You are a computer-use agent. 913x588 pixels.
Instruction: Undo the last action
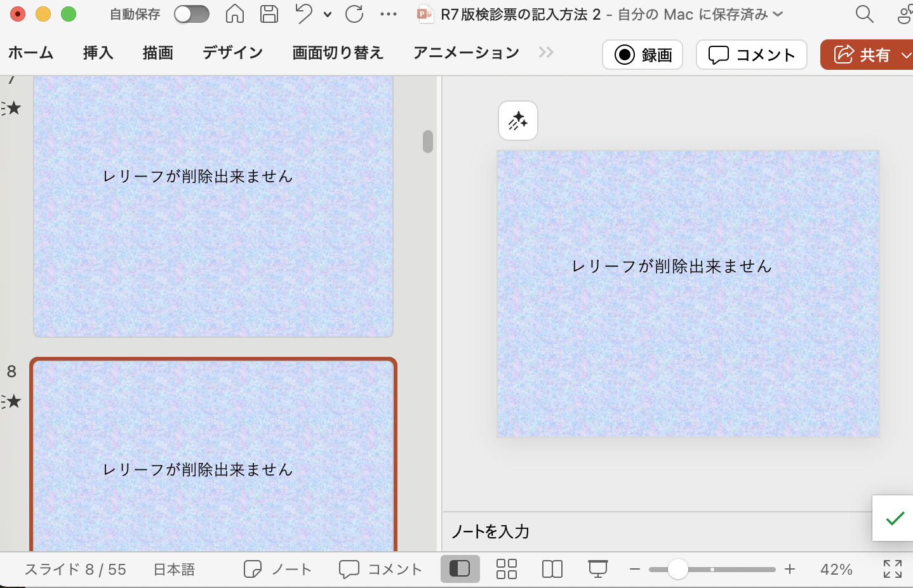(304, 14)
